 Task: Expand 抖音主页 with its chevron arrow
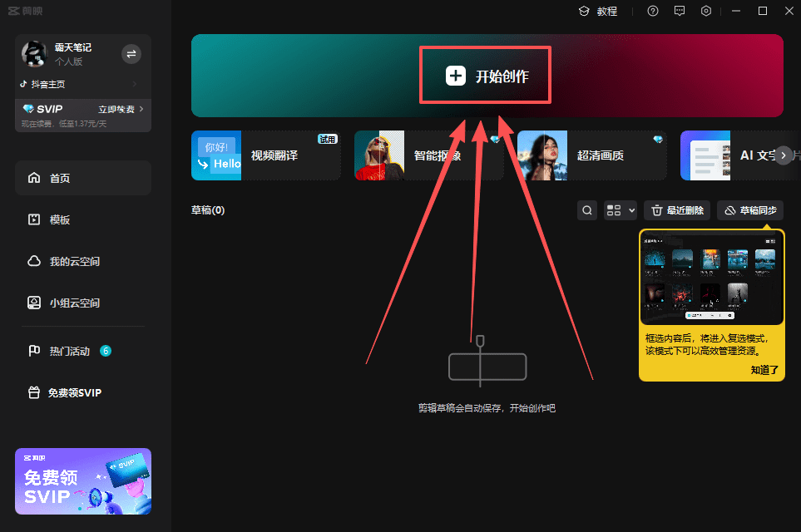[135, 84]
